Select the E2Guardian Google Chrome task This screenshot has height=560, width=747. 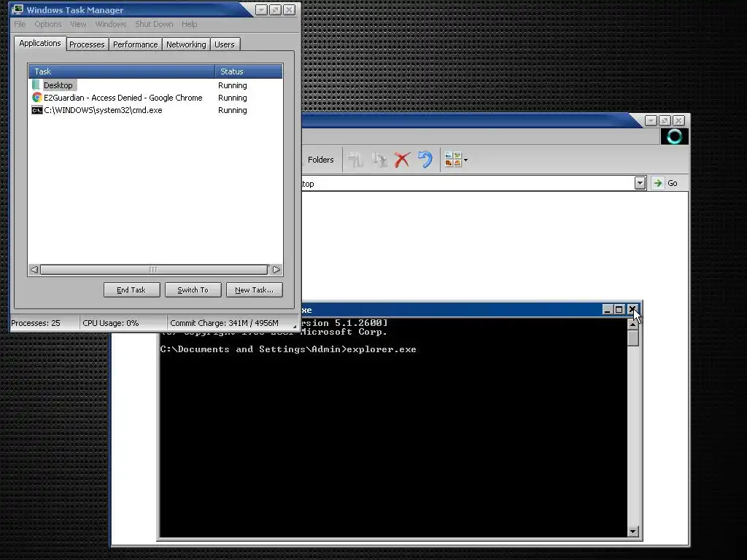click(155, 98)
